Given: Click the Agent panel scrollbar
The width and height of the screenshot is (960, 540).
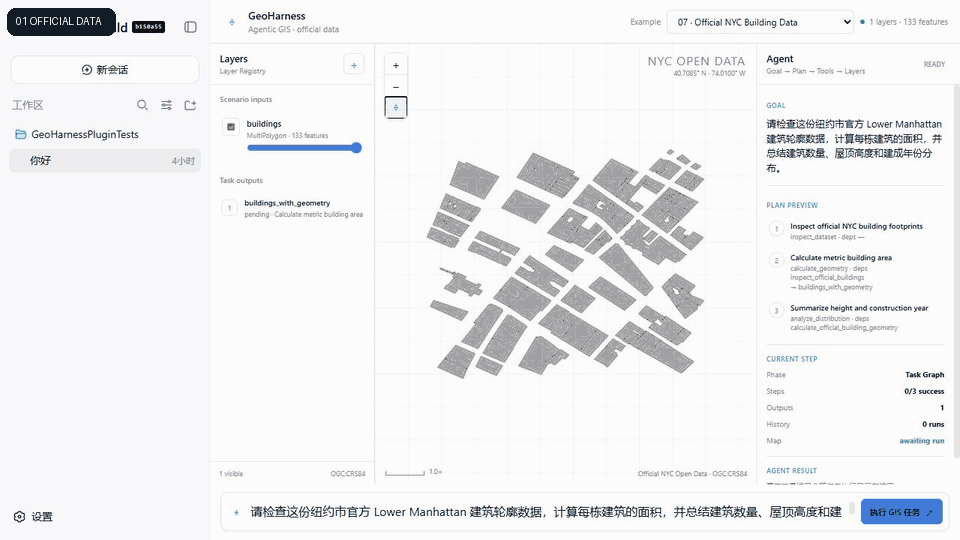Looking at the screenshot, I should (x=956, y=271).
